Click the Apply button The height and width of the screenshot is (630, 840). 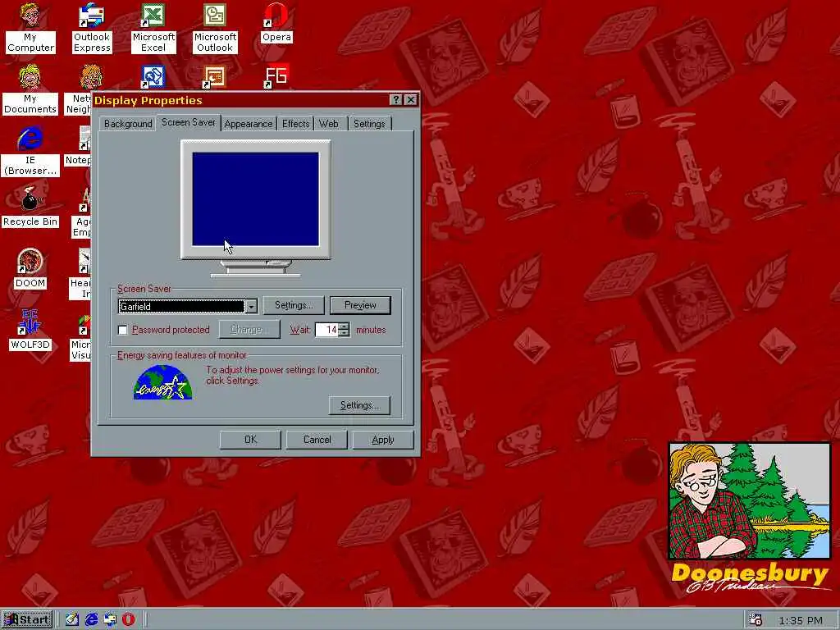[x=383, y=440]
